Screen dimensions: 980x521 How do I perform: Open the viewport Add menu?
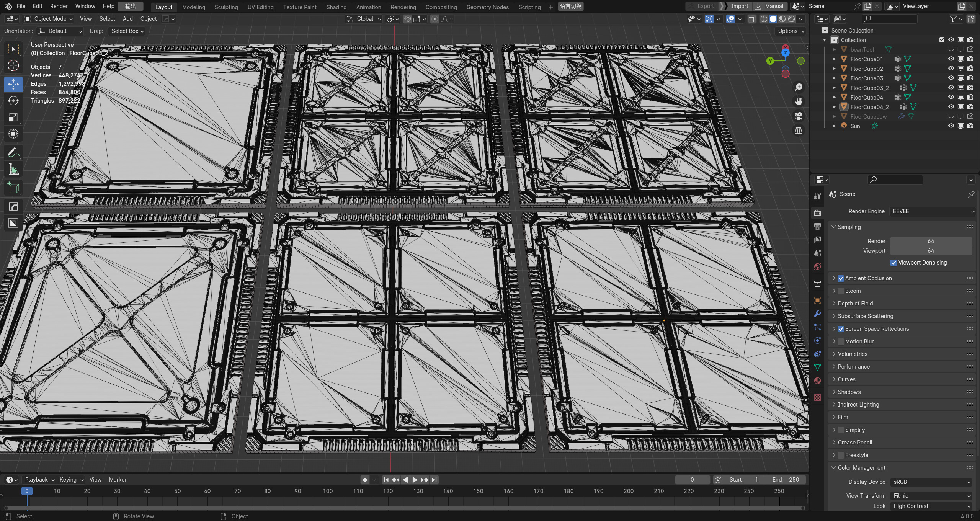tap(128, 19)
